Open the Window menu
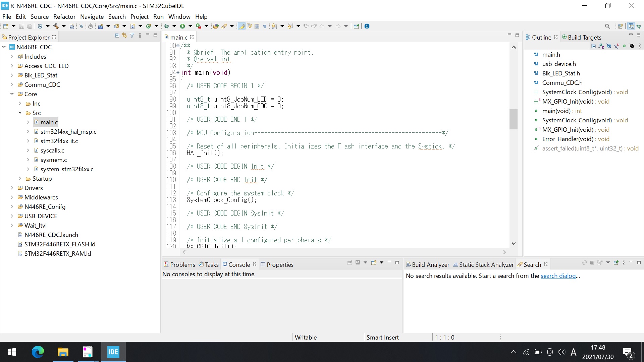Image resolution: width=644 pixels, height=362 pixels. click(179, 17)
